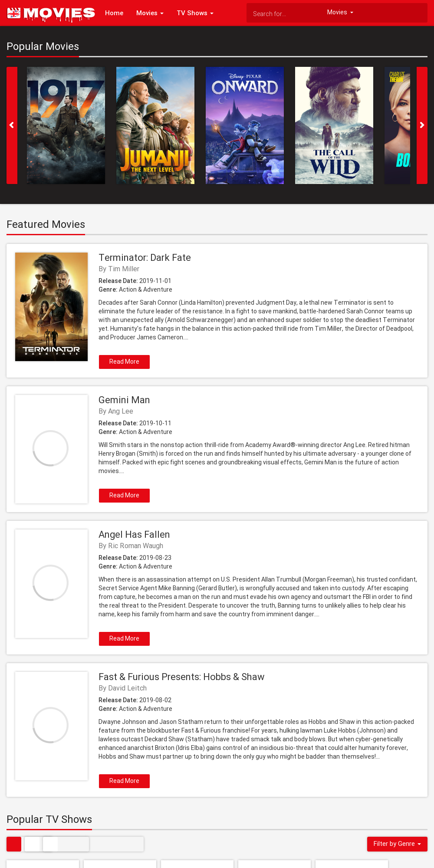Go to the Home menu item
The image size is (434, 868).
pyautogui.click(x=114, y=13)
